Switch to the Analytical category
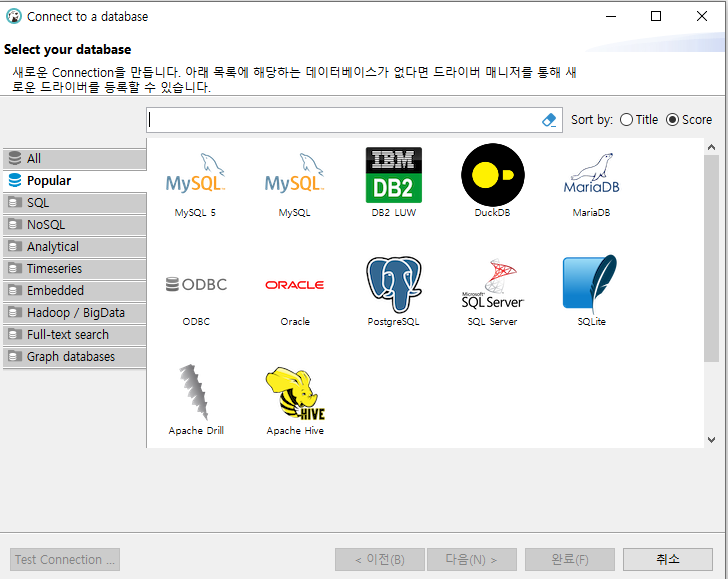 (x=75, y=247)
